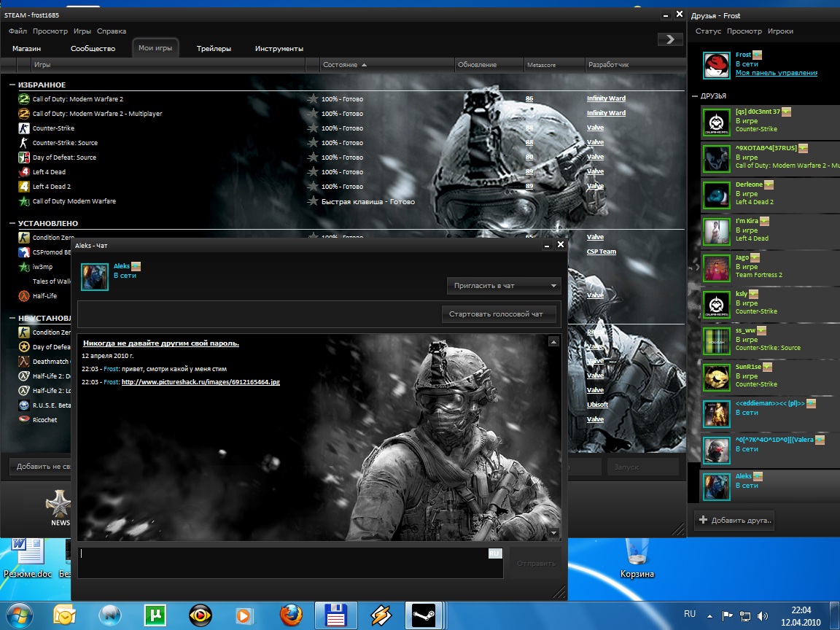Click Aleks avatar in chat window header
840x630 pixels.
point(95,276)
